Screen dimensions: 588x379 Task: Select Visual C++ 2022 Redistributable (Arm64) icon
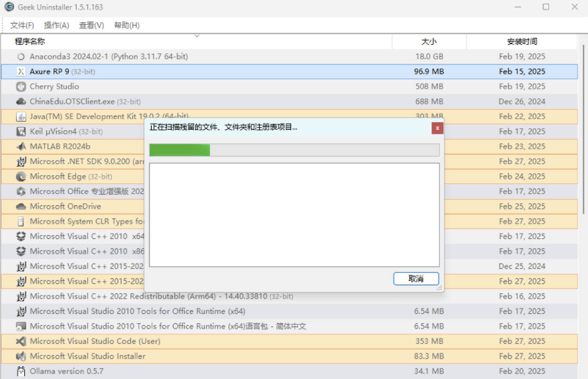(20, 297)
